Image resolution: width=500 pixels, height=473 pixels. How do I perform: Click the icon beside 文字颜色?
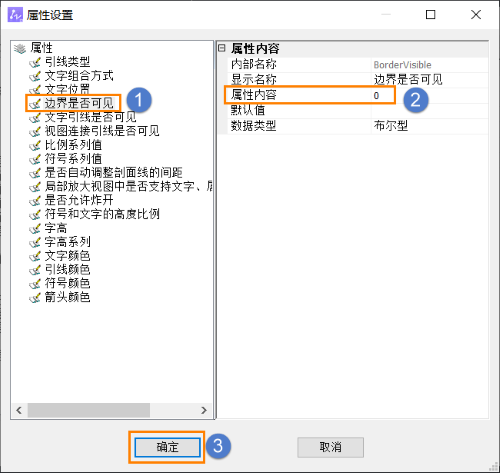(x=35, y=256)
